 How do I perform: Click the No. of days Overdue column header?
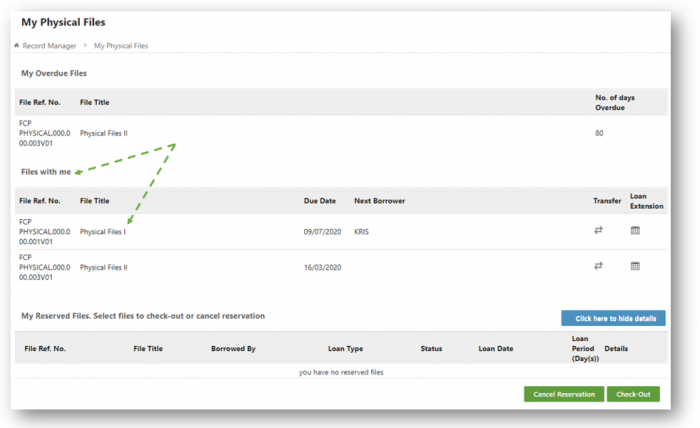[x=614, y=102]
